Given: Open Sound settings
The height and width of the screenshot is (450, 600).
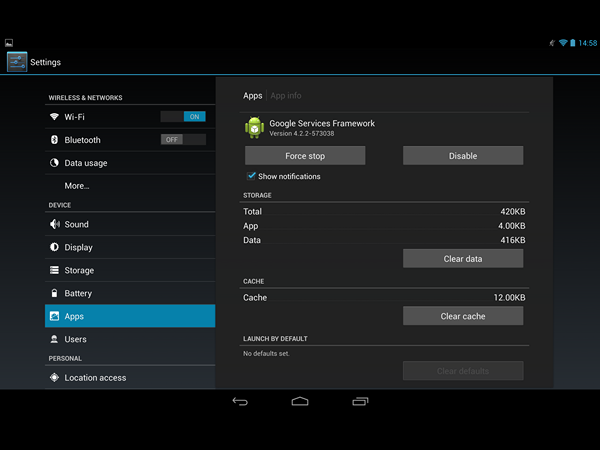Looking at the screenshot, I should tap(76, 225).
